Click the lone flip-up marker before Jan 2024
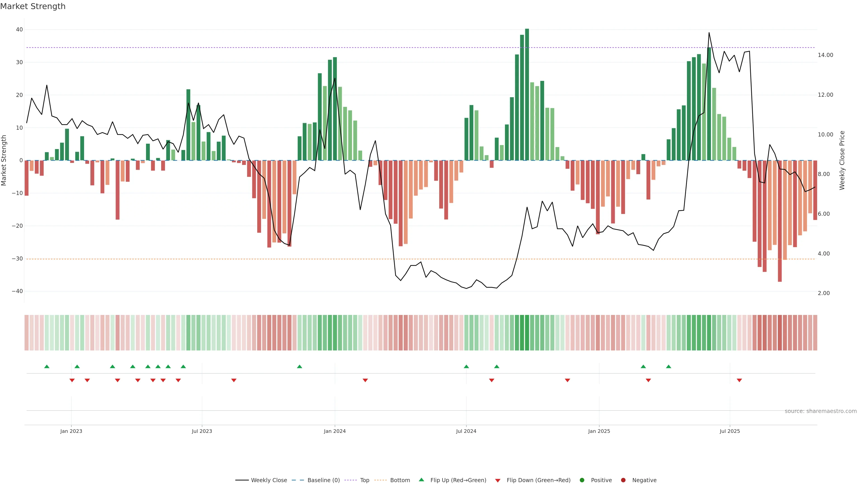 300,366
